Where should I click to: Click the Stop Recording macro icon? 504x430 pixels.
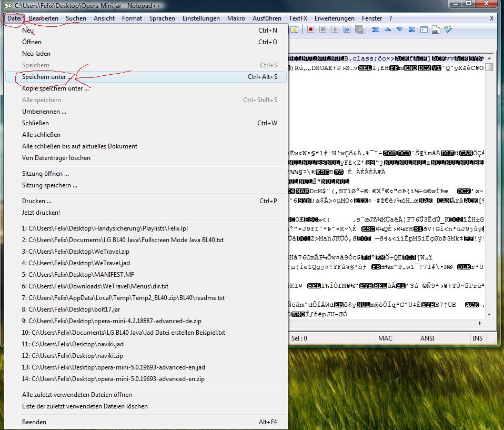tap(322, 29)
